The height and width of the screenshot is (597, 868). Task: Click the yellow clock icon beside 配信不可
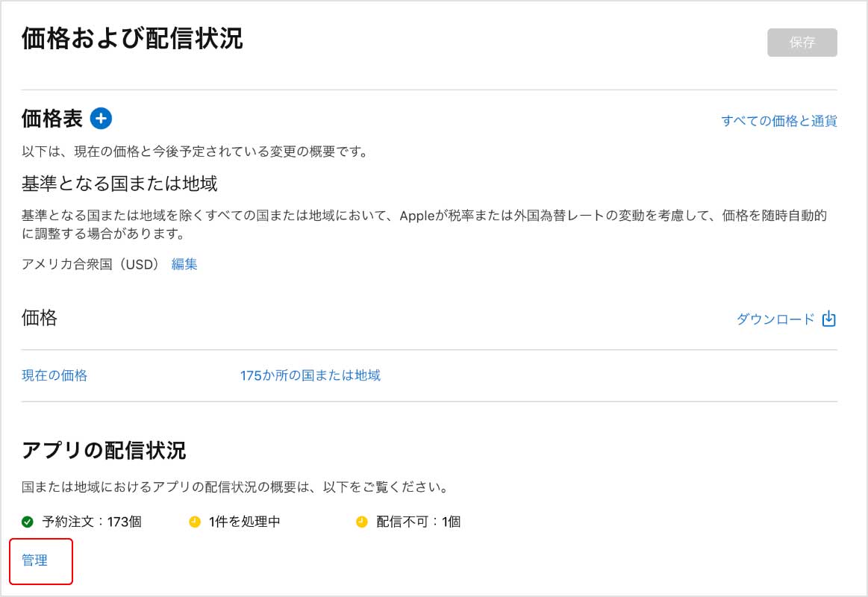coord(362,522)
